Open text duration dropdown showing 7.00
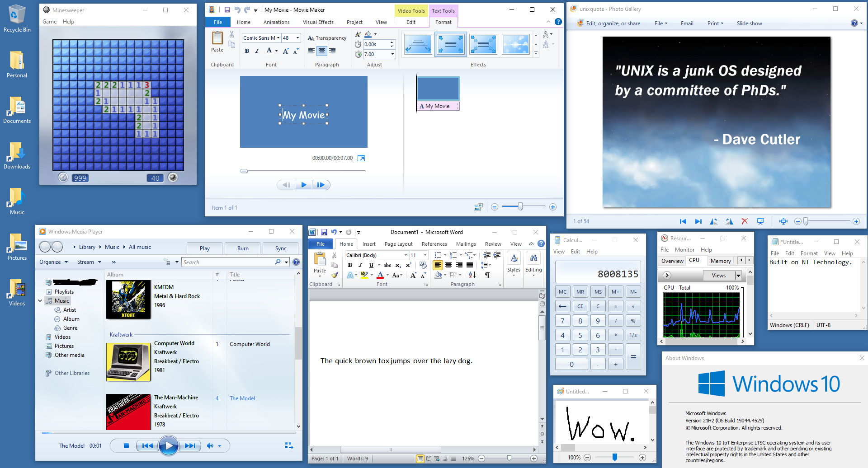Image resolution: width=868 pixels, height=468 pixels. tap(392, 54)
